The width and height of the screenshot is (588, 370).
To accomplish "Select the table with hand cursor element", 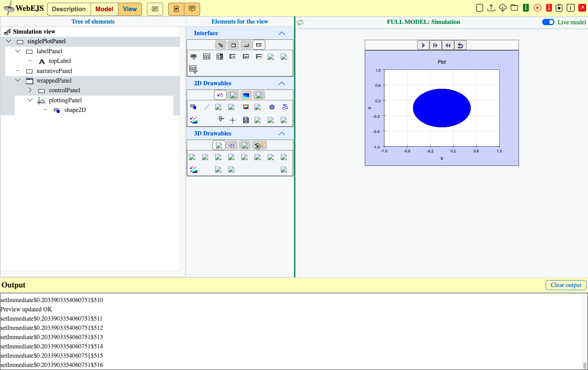I will tap(194, 69).
